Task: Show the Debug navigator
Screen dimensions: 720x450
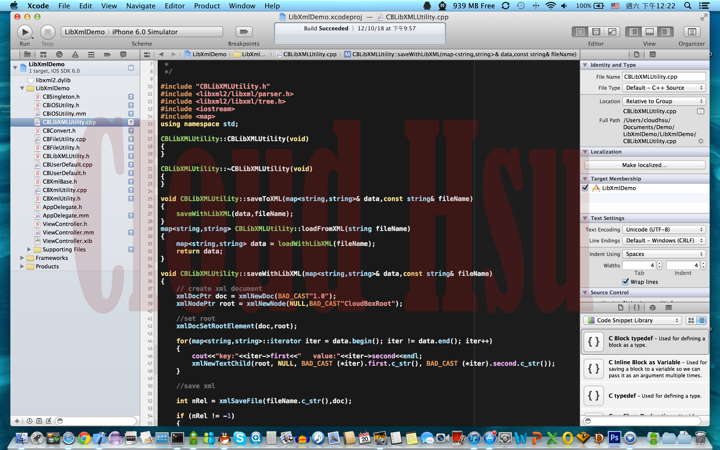Action: (x=91, y=54)
